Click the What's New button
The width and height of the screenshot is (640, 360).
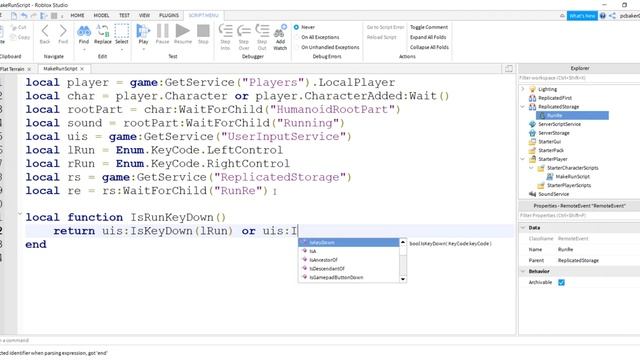point(582,16)
